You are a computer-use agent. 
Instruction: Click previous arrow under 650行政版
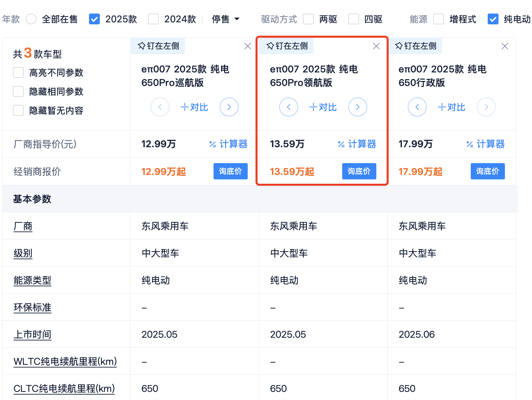click(417, 107)
